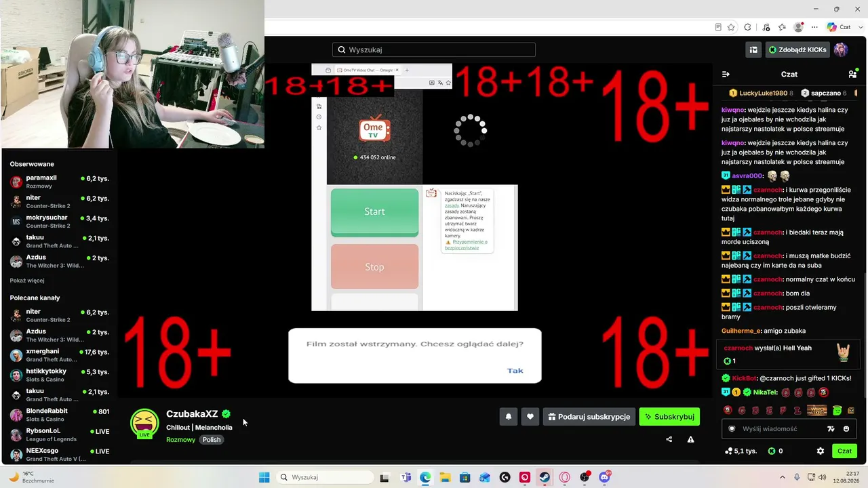The height and width of the screenshot is (488, 868).
Task: Open the browser media control icon
Action: [x=766, y=27]
